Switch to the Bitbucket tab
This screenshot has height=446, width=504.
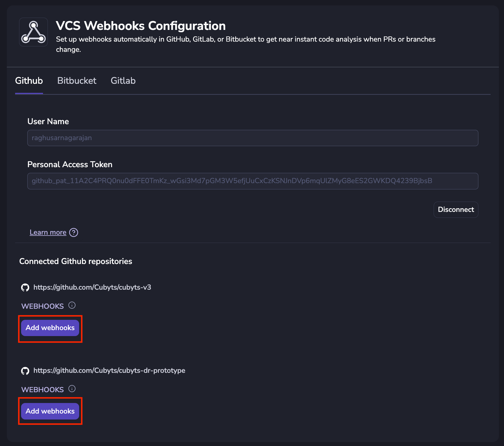[77, 81]
